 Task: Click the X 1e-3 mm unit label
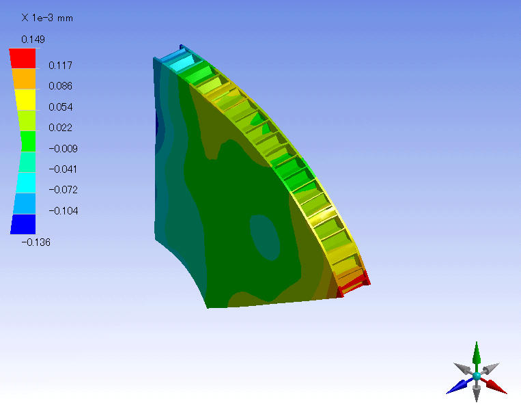pos(47,18)
